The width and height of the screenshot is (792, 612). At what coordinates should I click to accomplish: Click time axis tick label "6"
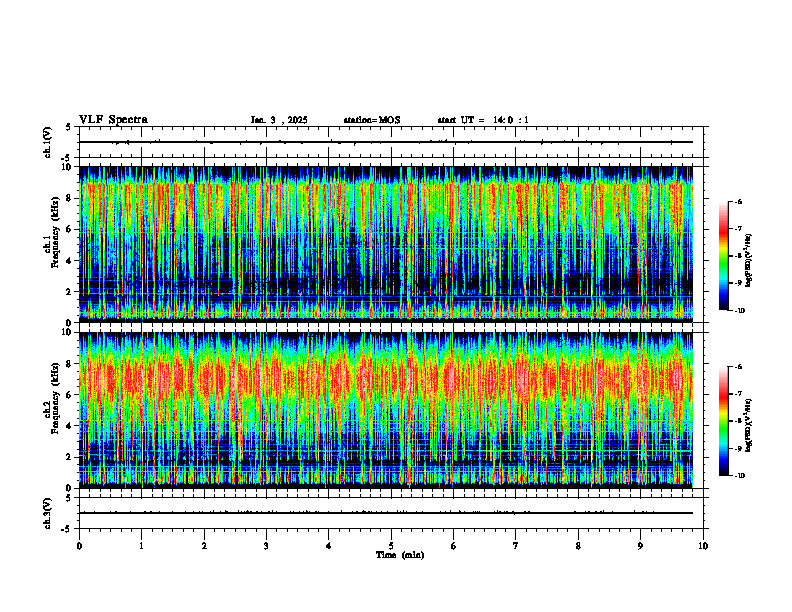tap(454, 546)
